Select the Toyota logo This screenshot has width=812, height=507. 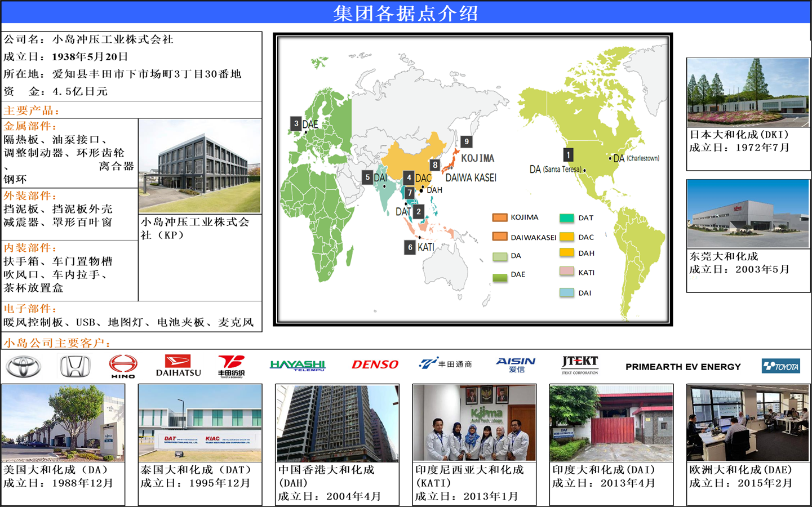pyautogui.click(x=23, y=366)
